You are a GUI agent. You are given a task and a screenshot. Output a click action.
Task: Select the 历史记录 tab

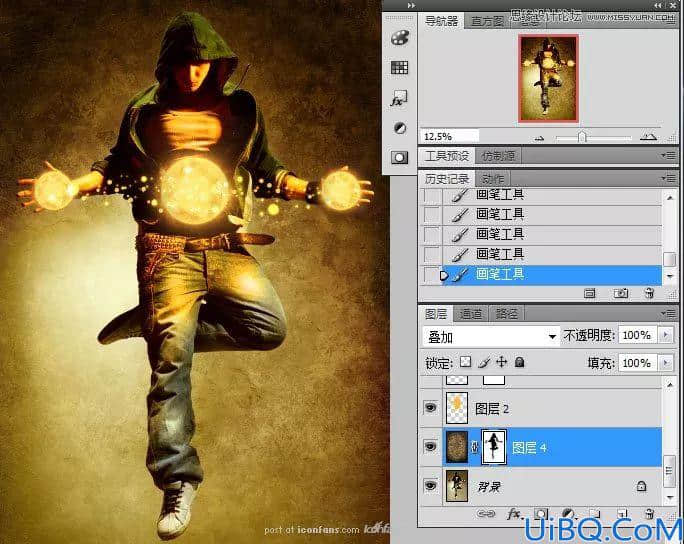pos(447,178)
